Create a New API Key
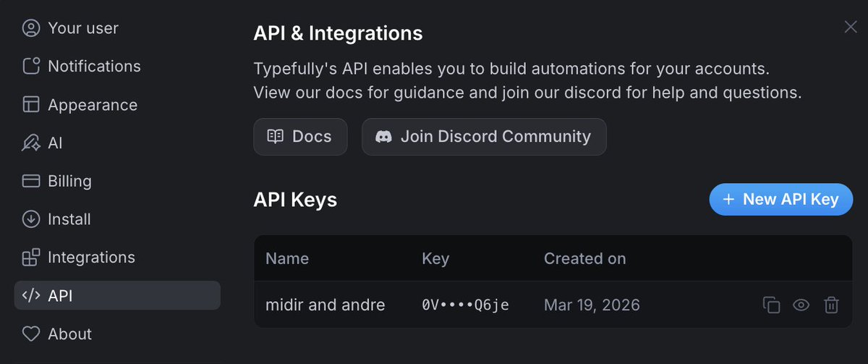The width and height of the screenshot is (868, 364). [781, 199]
